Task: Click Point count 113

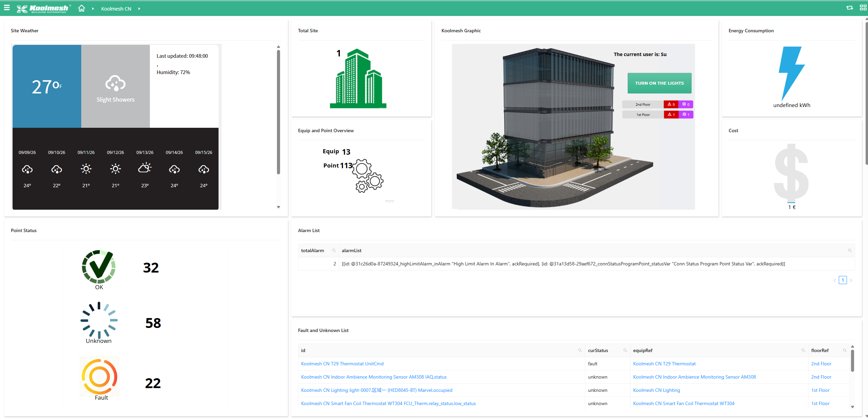Action: 346,166
